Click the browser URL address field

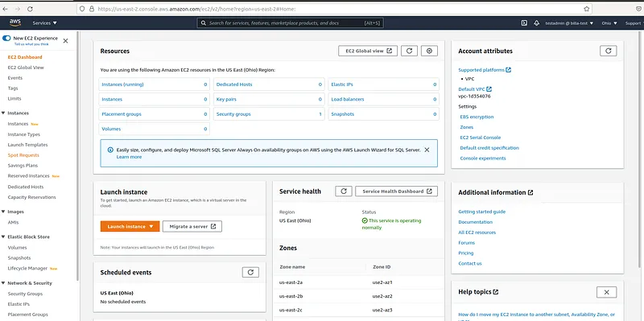333,9
